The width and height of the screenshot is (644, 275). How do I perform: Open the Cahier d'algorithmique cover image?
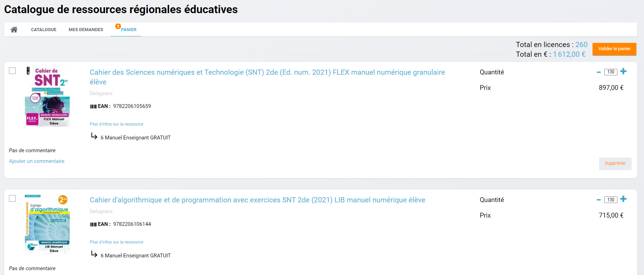(47, 224)
